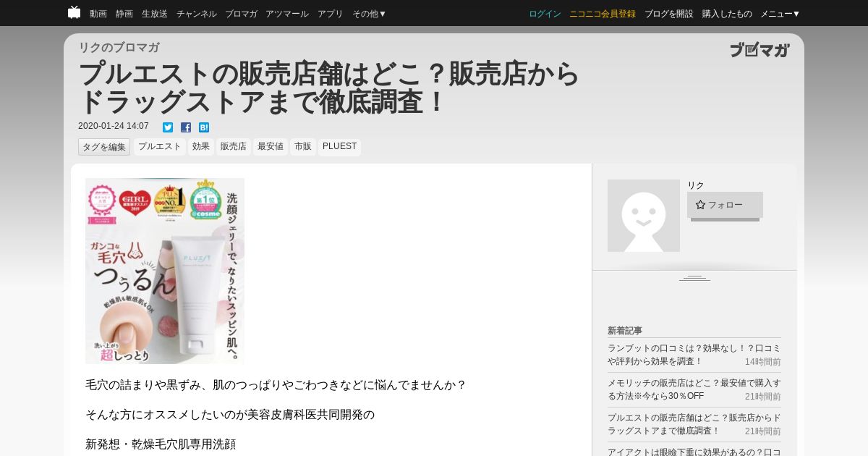This screenshot has height=456, width=868.
Task: Click the article headline プルエストの販売店舗
Action: pos(329,88)
